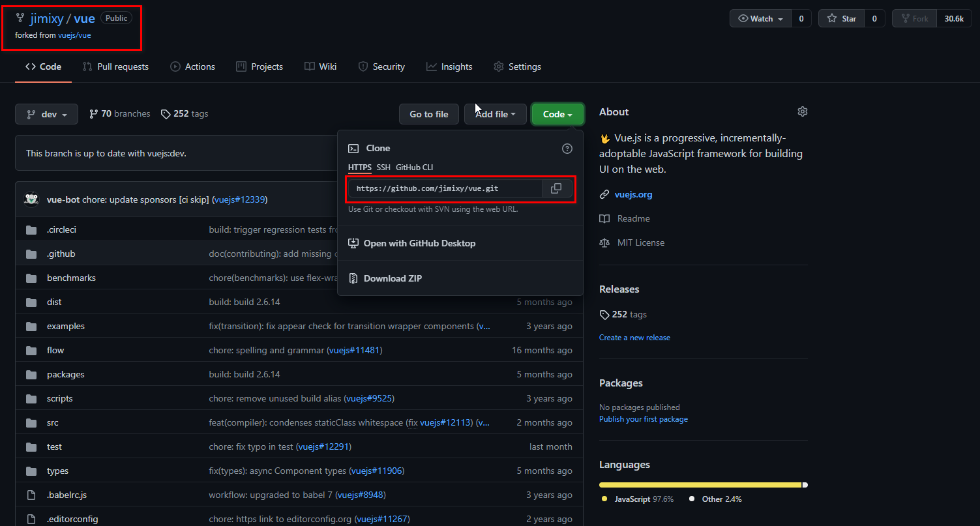
Task: Open the vue repository name link
Action: (85, 18)
